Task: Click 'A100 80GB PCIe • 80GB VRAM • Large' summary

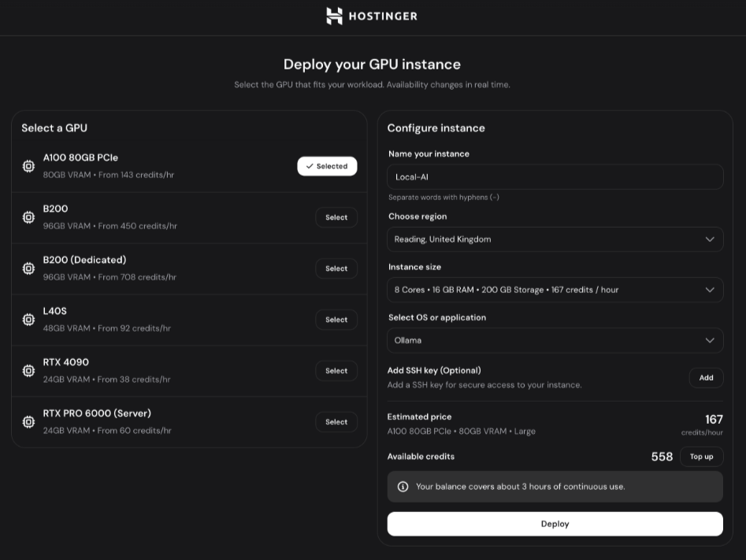Action: pyautogui.click(x=462, y=432)
